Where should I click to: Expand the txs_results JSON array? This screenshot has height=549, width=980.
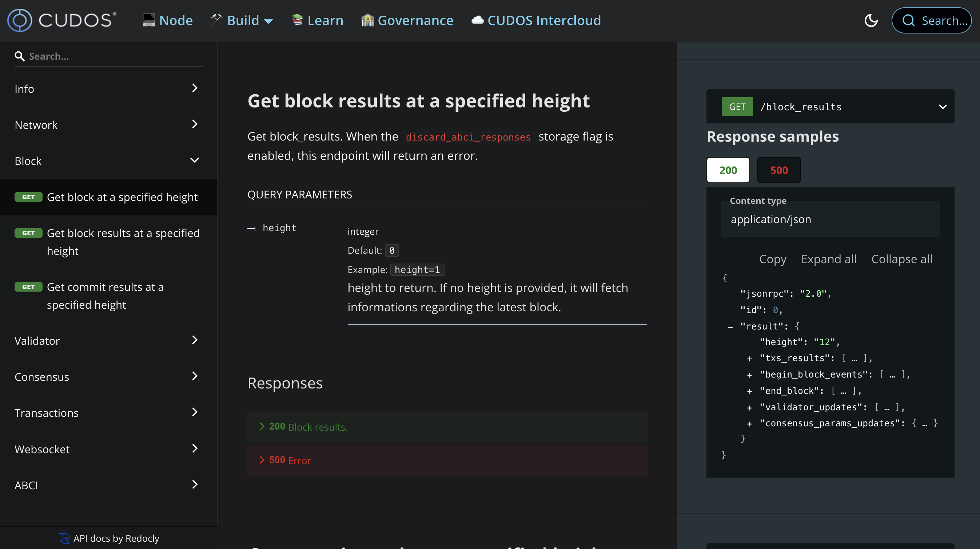tap(749, 359)
